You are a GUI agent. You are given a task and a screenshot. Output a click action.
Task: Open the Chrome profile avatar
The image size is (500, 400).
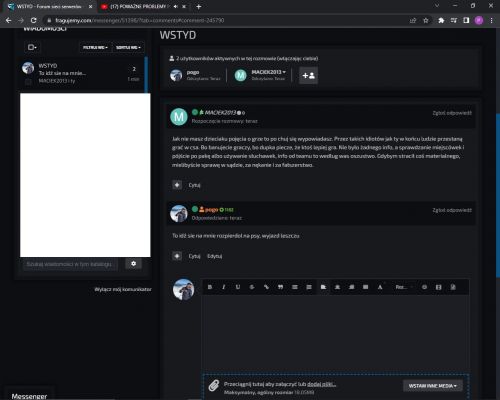[x=479, y=20]
